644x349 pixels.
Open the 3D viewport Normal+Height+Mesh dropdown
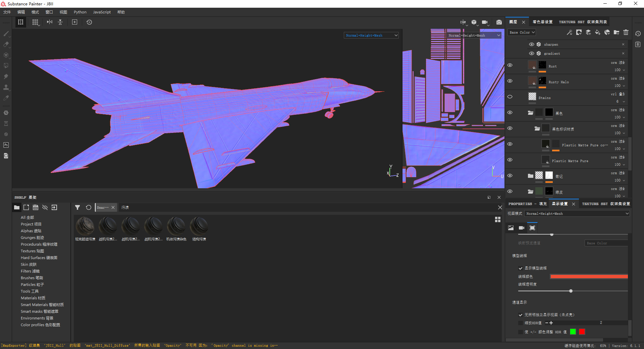coord(371,35)
